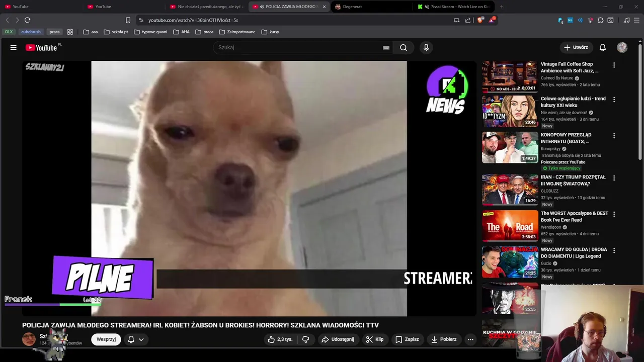Viewport: 644px width, 362px height.
Task: Reload the current page
Action: [x=28, y=20]
